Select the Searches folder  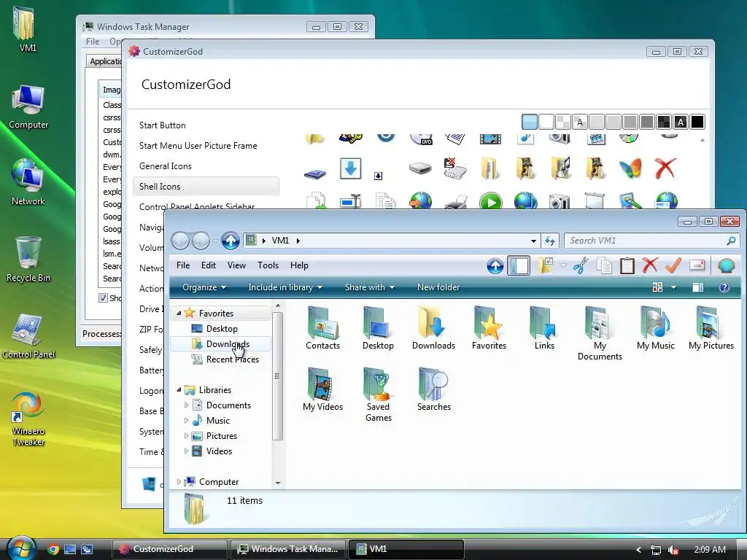point(433,389)
